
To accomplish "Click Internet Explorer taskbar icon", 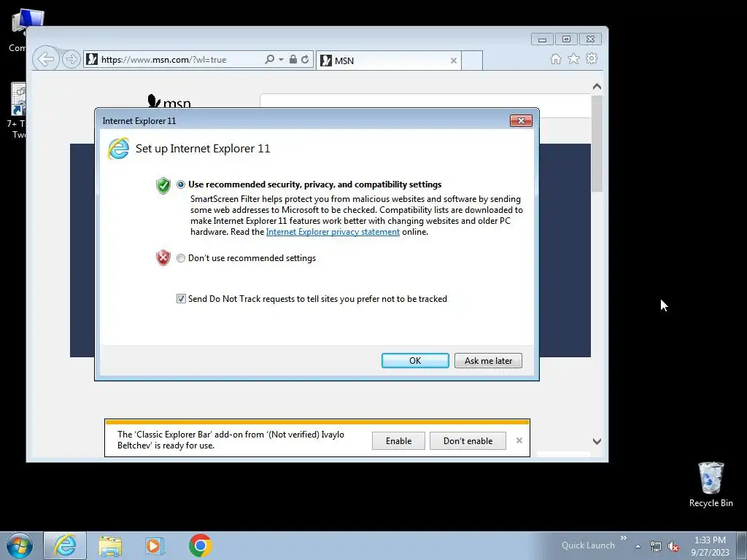I will (65, 545).
